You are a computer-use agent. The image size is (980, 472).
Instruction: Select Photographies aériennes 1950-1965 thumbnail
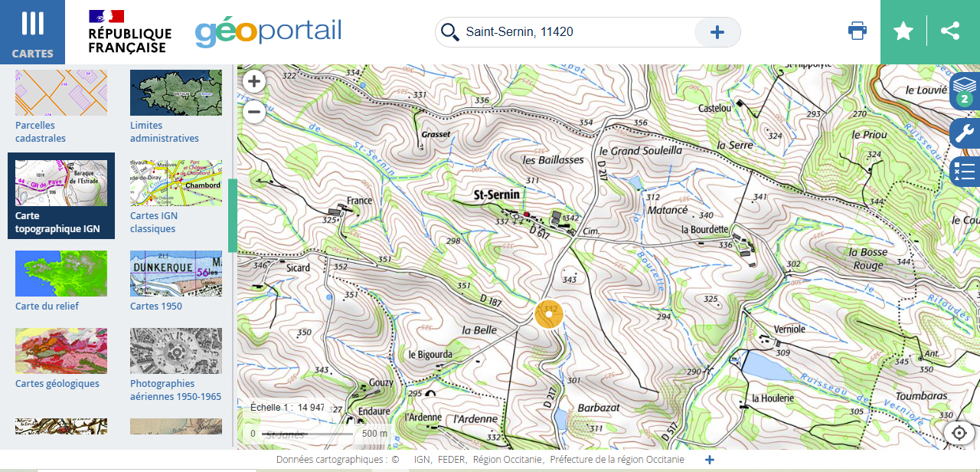[x=176, y=351]
